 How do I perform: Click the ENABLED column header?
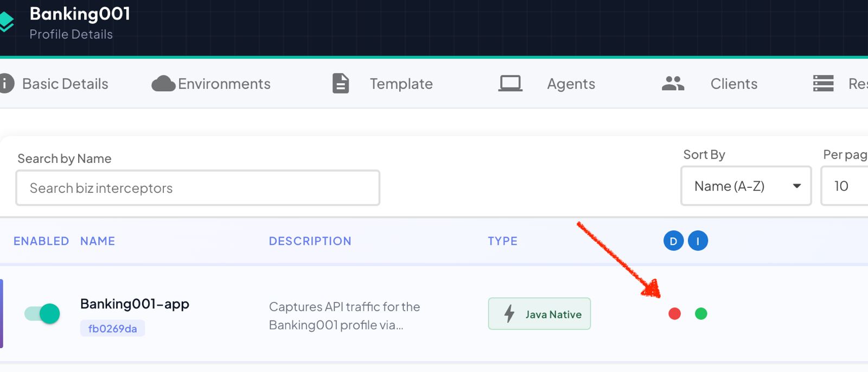[x=41, y=241]
